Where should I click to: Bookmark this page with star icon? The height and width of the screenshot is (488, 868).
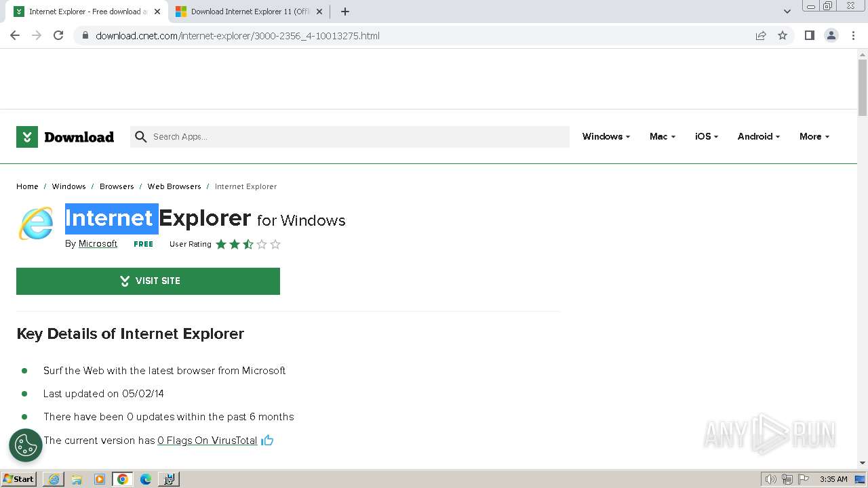[x=783, y=35]
